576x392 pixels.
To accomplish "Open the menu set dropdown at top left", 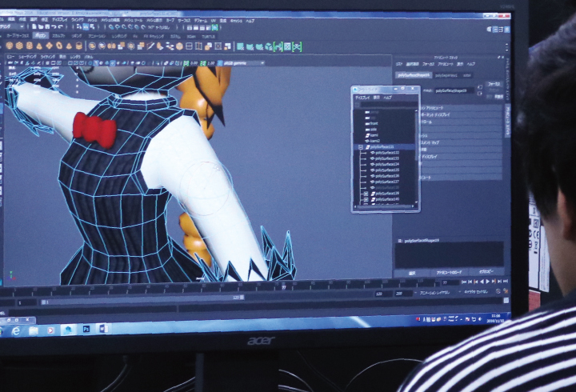I will coord(12,27).
